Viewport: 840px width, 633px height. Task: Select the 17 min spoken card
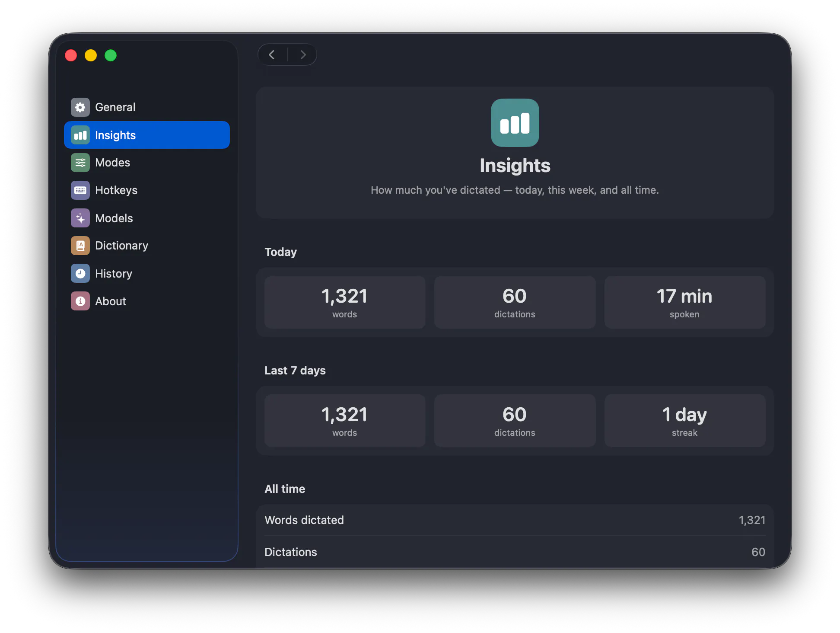coord(685,302)
